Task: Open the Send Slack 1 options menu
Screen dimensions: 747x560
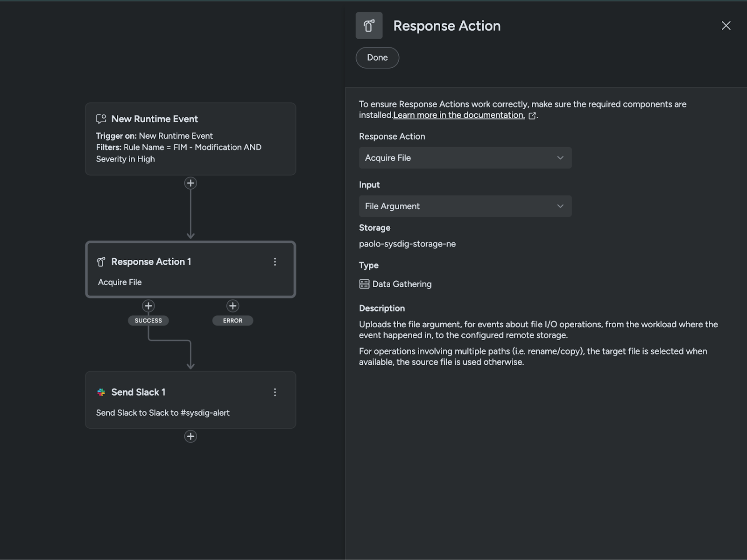Action: point(275,392)
